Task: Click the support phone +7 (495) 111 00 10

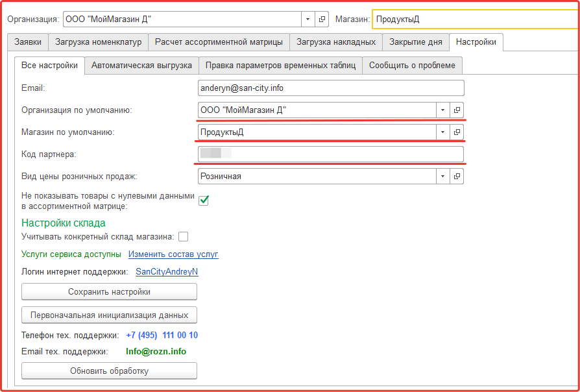Action: pos(162,336)
